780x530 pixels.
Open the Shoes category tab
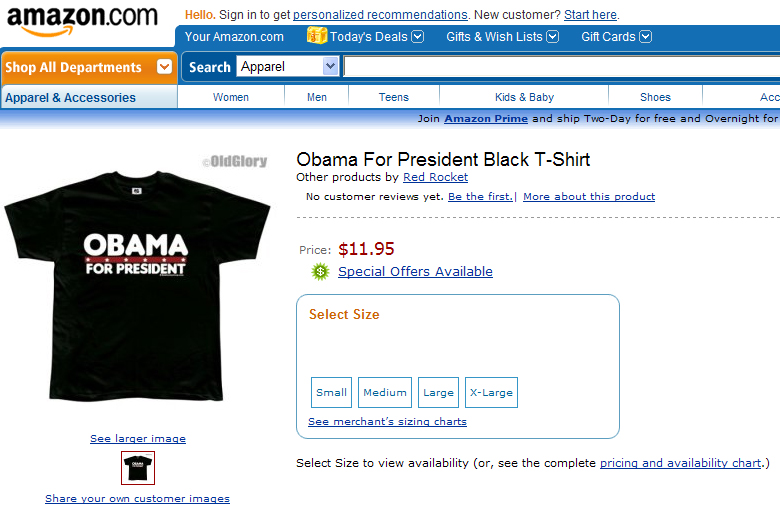pos(655,97)
